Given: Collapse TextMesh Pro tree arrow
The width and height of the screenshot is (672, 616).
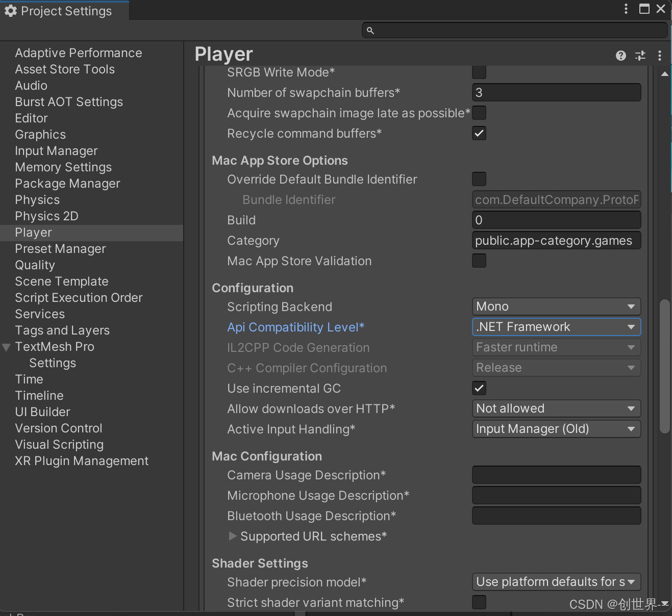Looking at the screenshot, I should tap(6, 347).
